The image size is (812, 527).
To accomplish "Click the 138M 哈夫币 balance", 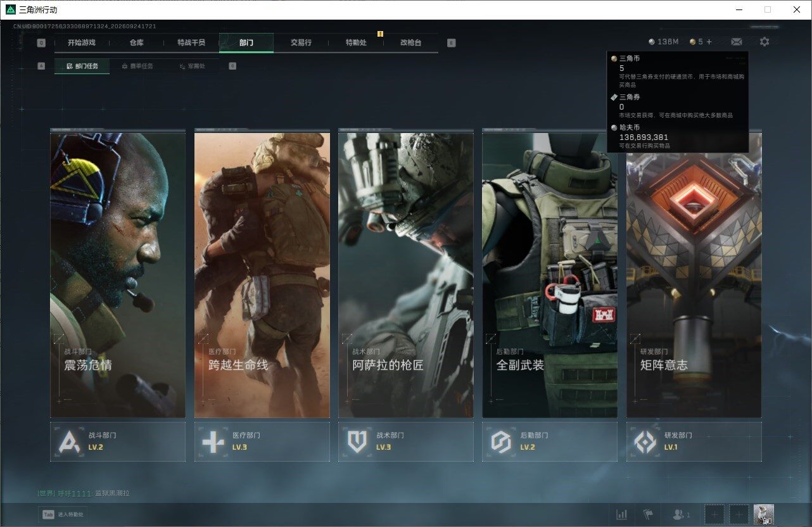I will (664, 42).
